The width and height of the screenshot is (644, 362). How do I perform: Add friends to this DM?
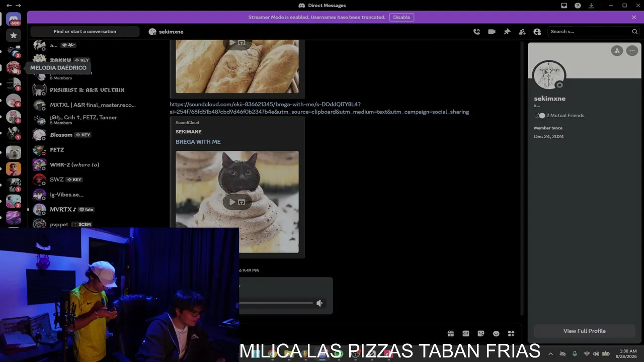coord(522,32)
